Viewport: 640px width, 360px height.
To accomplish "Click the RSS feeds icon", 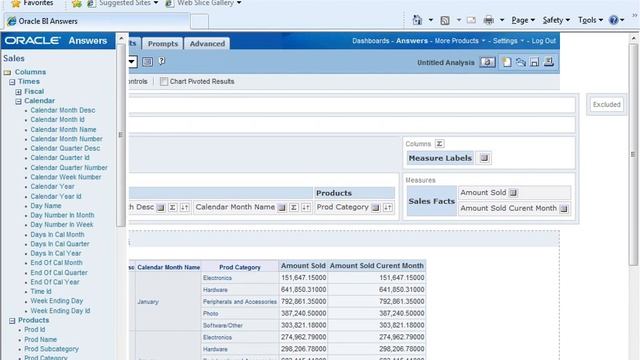I will [445, 20].
